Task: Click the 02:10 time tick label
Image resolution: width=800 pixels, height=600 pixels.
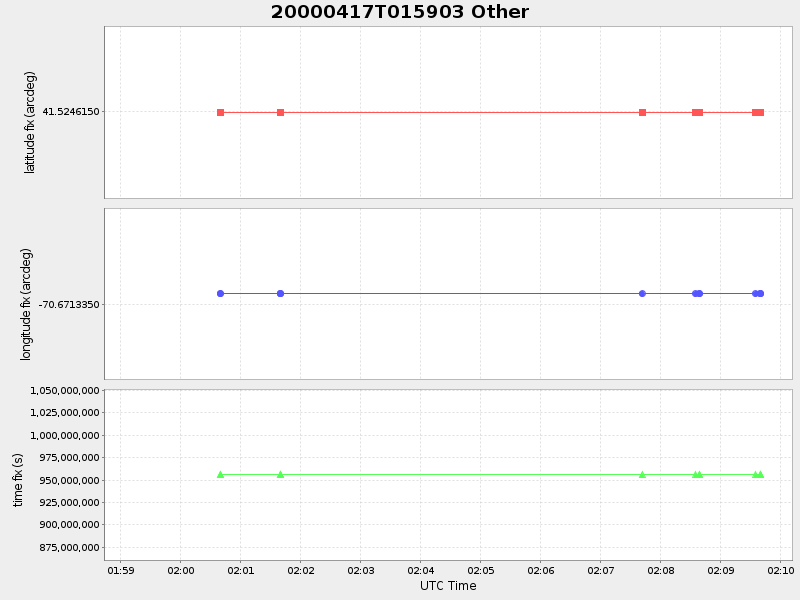Action: [781, 570]
